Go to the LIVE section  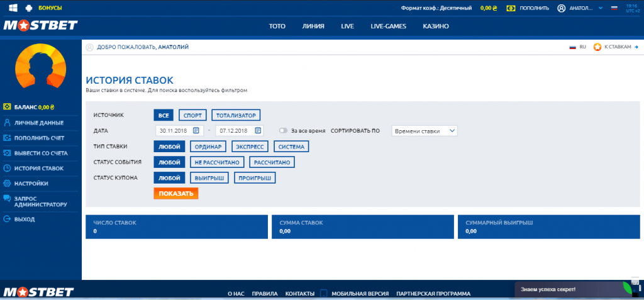coord(347,26)
